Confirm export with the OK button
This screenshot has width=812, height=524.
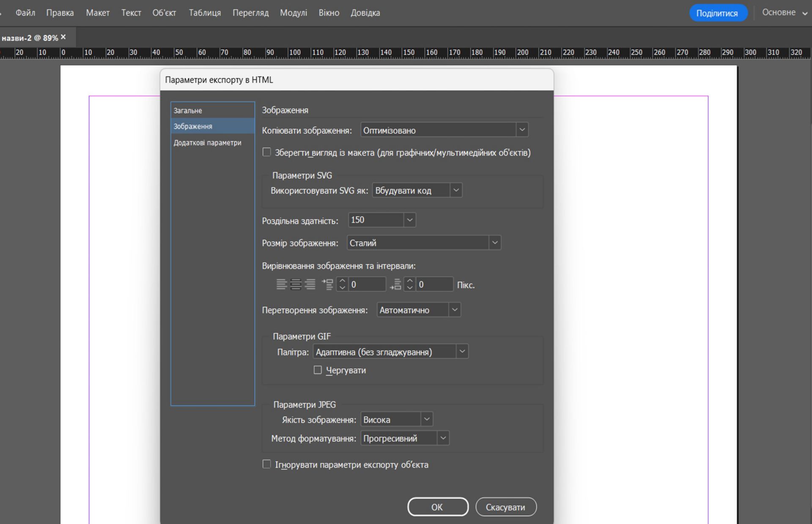coord(437,507)
